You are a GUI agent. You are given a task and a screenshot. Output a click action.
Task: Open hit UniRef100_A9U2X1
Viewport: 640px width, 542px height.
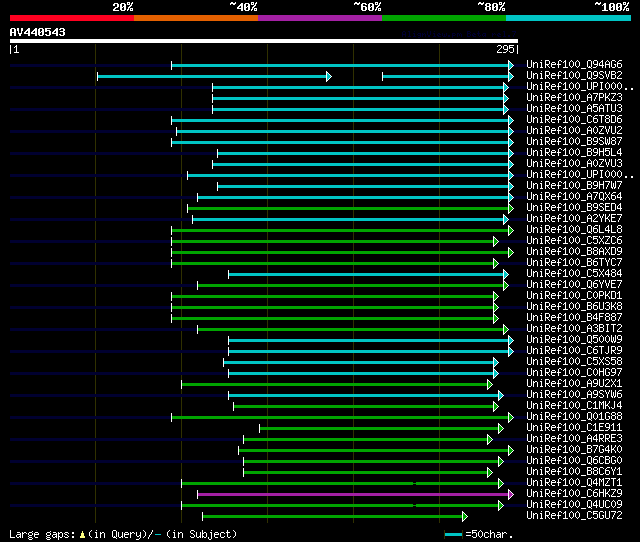pyautogui.click(x=574, y=384)
